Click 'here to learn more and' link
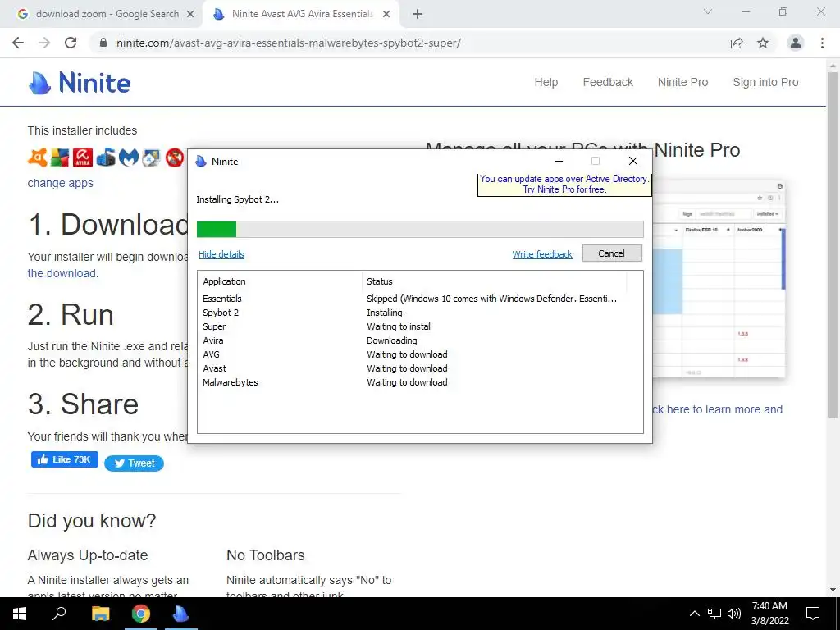The width and height of the screenshot is (840, 630). click(718, 409)
